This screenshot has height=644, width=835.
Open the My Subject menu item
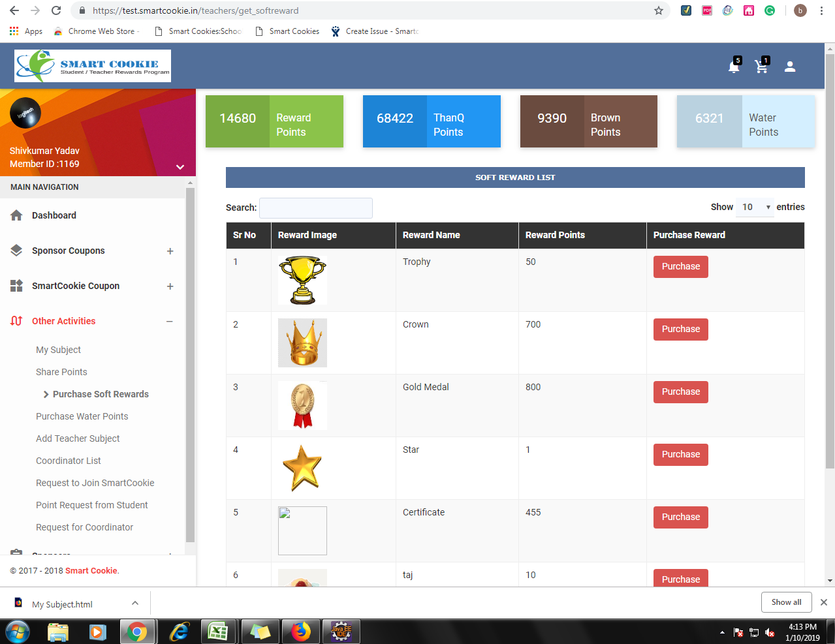tap(58, 350)
